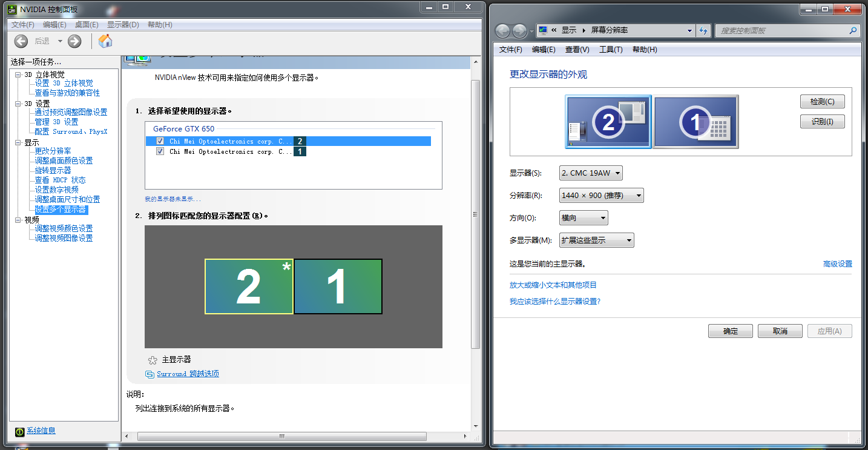The image size is (868, 450).
Task: Click the 主显示器 star icon
Action: tap(153, 360)
